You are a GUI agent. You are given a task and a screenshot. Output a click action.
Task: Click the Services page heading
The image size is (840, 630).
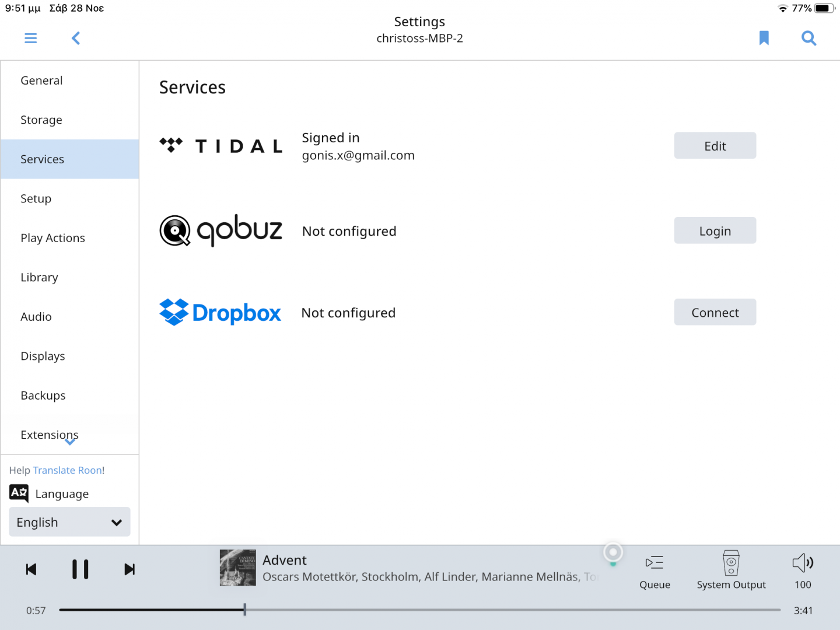(x=192, y=87)
